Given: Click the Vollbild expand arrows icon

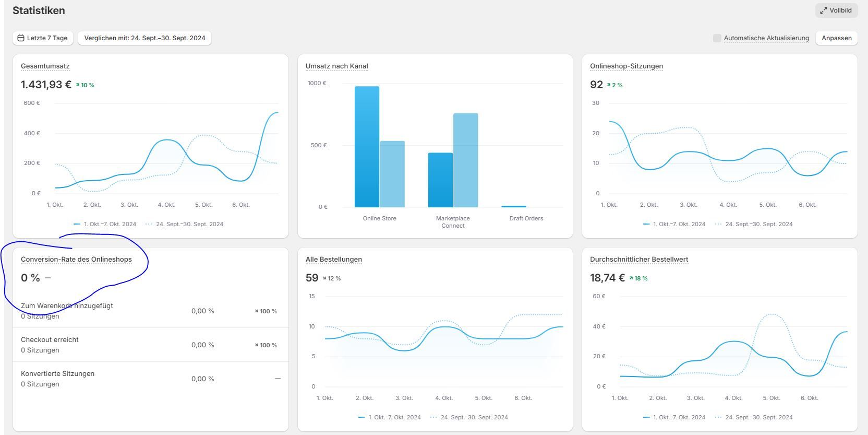Looking at the screenshot, I should [823, 10].
